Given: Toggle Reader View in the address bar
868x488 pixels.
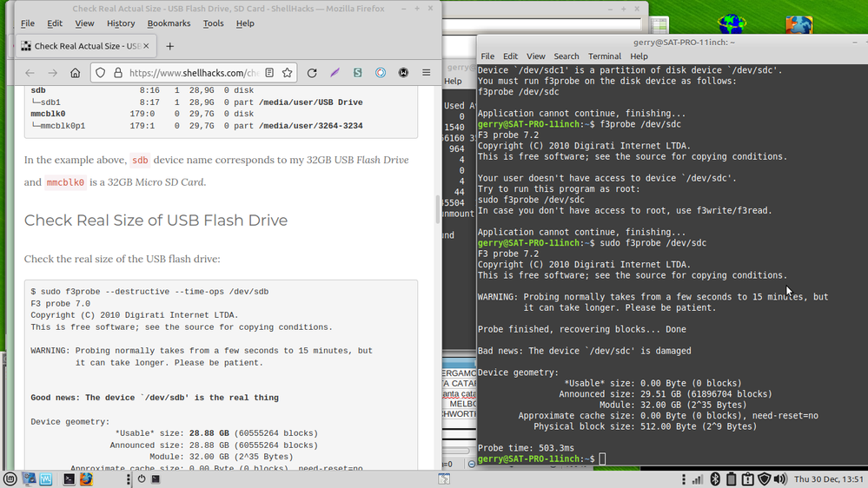Looking at the screenshot, I should coord(269,73).
